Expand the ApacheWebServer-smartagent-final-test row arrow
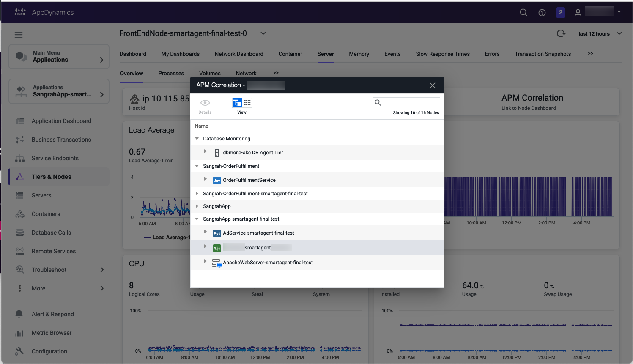 (206, 261)
